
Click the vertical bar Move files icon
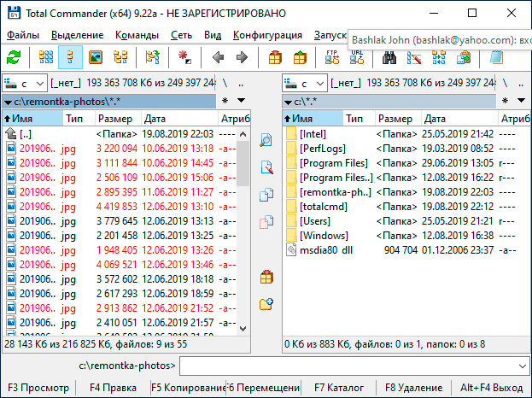click(x=266, y=222)
